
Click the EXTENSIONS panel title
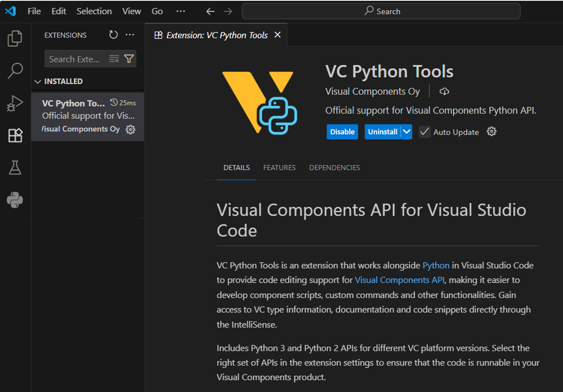(x=65, y=35)
